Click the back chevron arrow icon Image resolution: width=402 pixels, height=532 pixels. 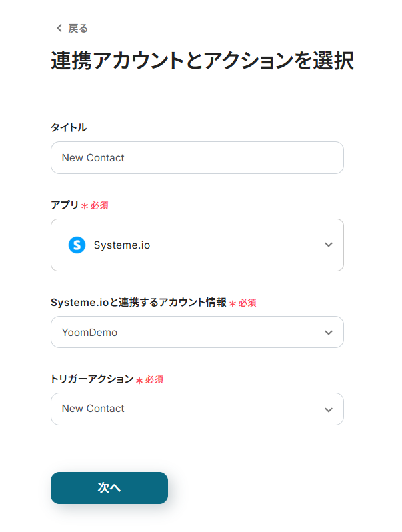click(59, 28)
